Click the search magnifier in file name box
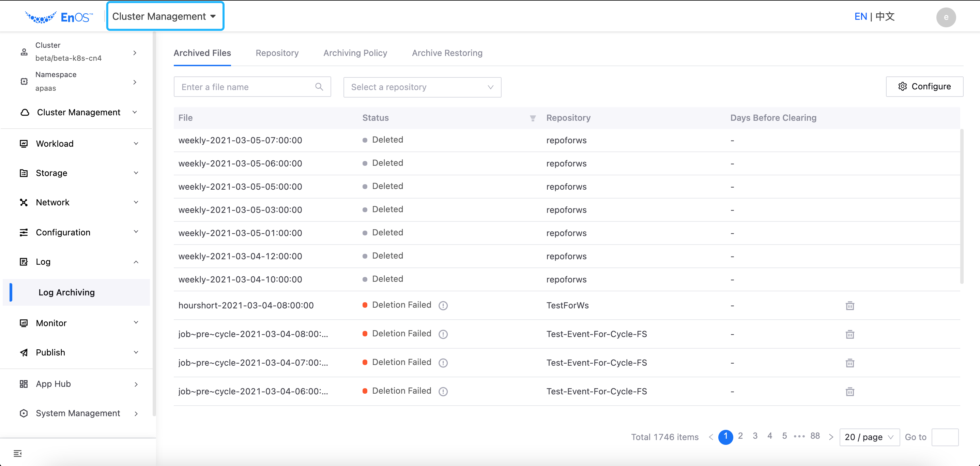 (x=319, y=87)
